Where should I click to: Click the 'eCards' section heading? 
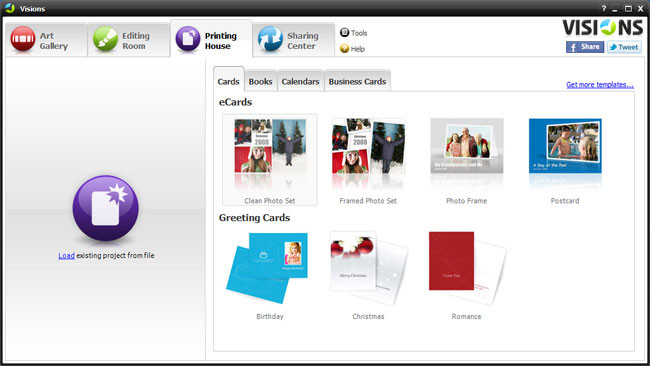[235, 102]
